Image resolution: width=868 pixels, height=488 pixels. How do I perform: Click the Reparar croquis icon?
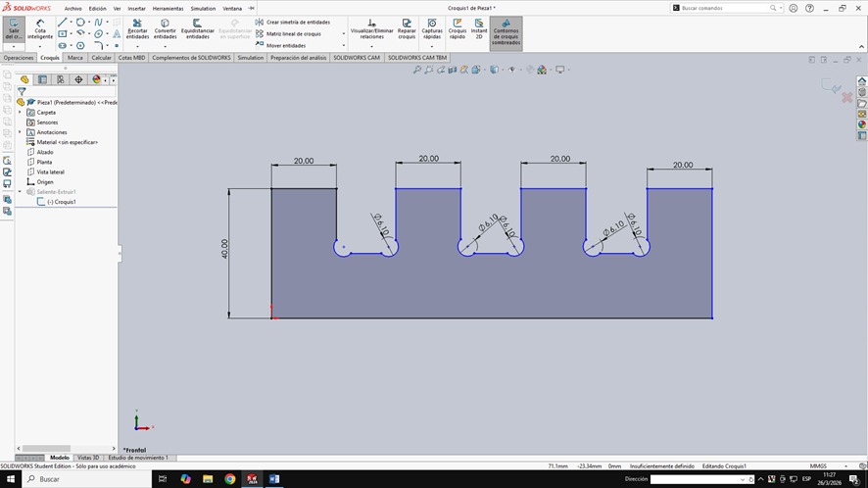(x=407, y=23)
